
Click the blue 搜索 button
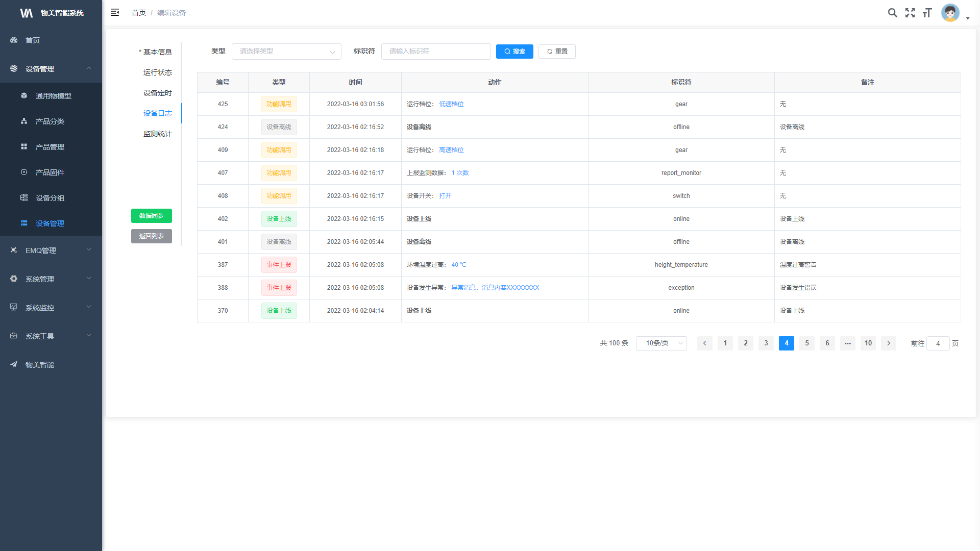point(514,52)
